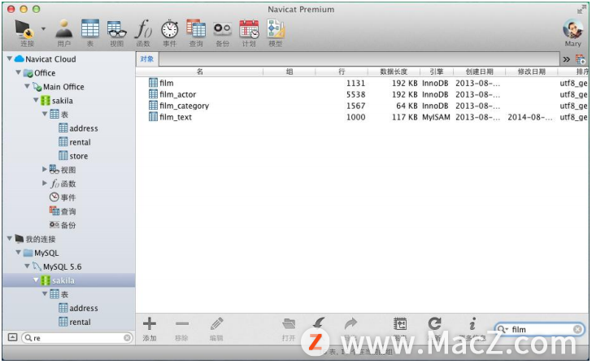
Task: Clear the film search field
Action: [577, 329]
